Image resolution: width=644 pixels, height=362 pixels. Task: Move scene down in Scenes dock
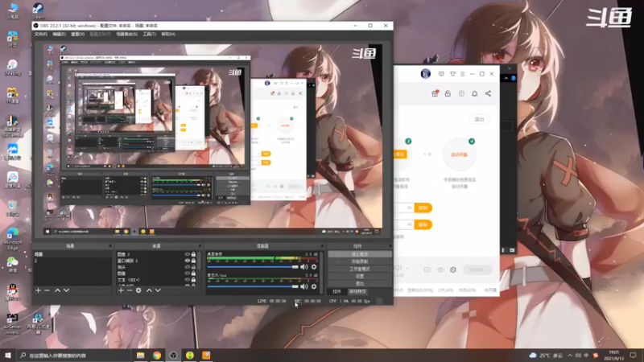[66, 290]
